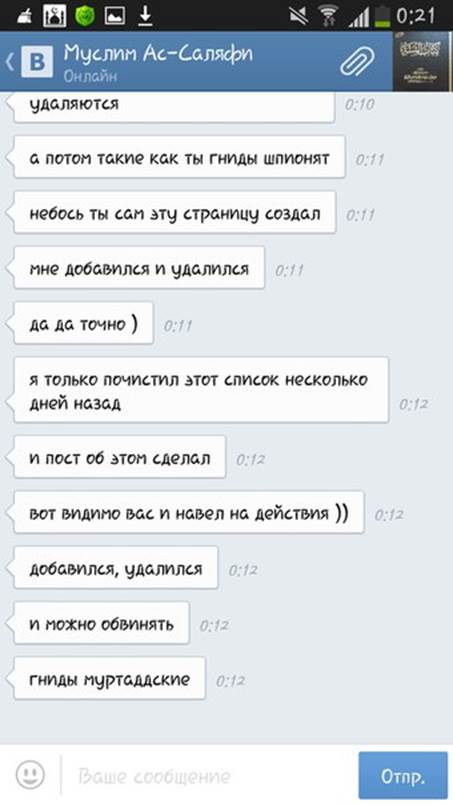This screenshot has width=453, height=805.
Task: Open the contact's avatar thumbnail
Action: (x=423, y=61)
